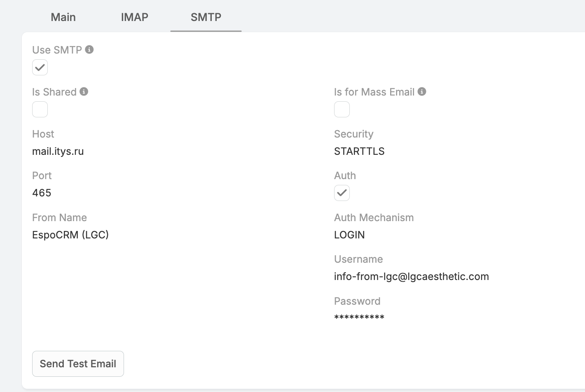Image resolution: width=585 pixels, height=392 pixels.
Task: Click the Auth Mechanism field label
Action: click(374, 217)
